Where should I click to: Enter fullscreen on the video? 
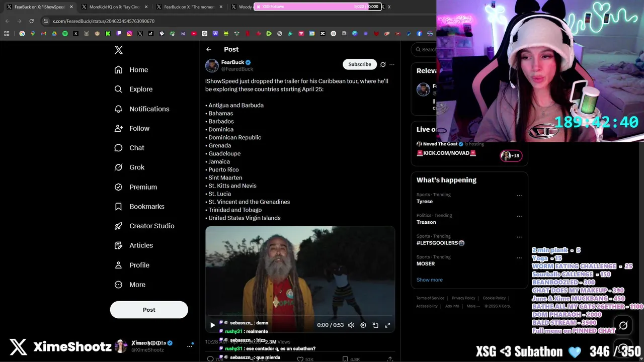pyautogui.click(x=387, y=325)
